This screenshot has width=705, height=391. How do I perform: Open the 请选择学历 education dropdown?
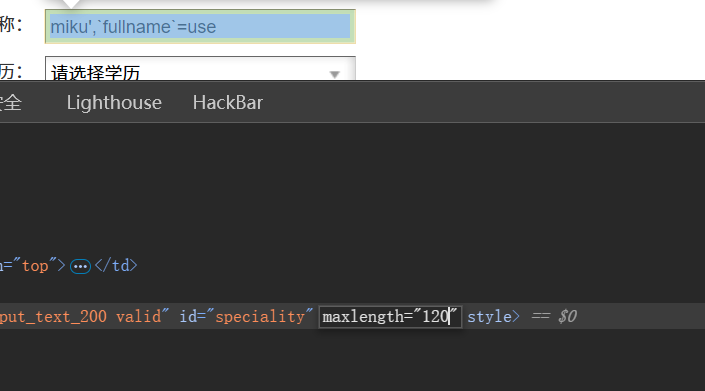click(200, 69)
